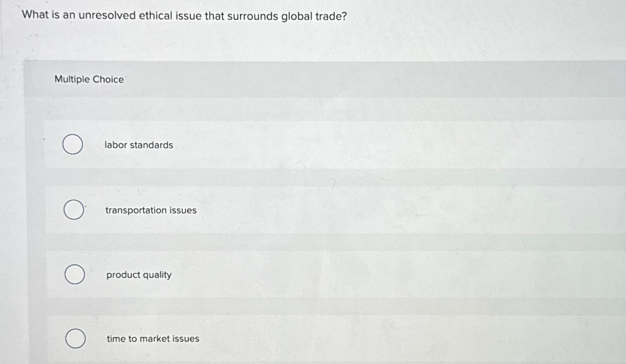Screen dimensions: 626x364
Task: Click the labor standards answer text
Action: 139,145
